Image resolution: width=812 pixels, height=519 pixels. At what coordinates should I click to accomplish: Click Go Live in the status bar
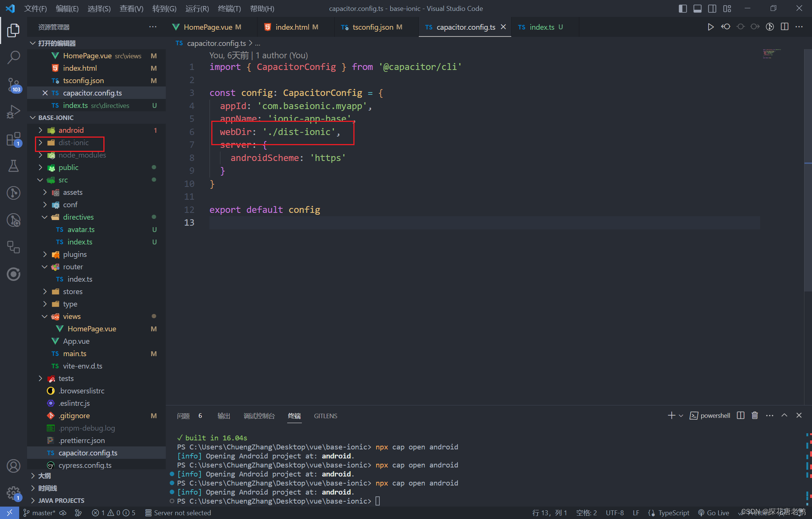(x=714, y=513)
